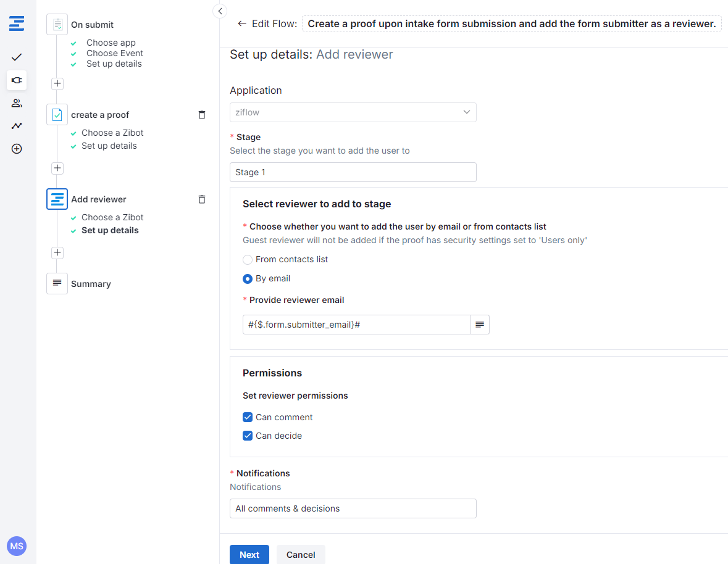Open the Application ziflow dropdown
This screenshot has width=728, height=564.
coord(353,112)
